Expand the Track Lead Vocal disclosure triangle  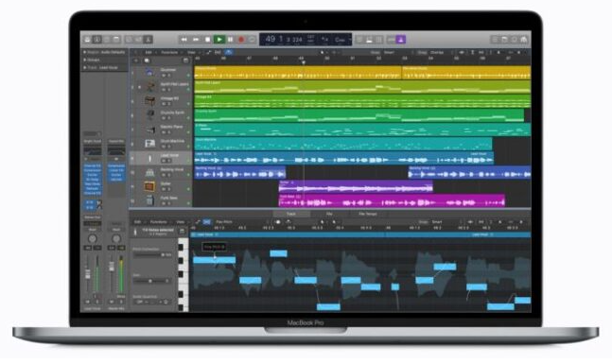85,67
